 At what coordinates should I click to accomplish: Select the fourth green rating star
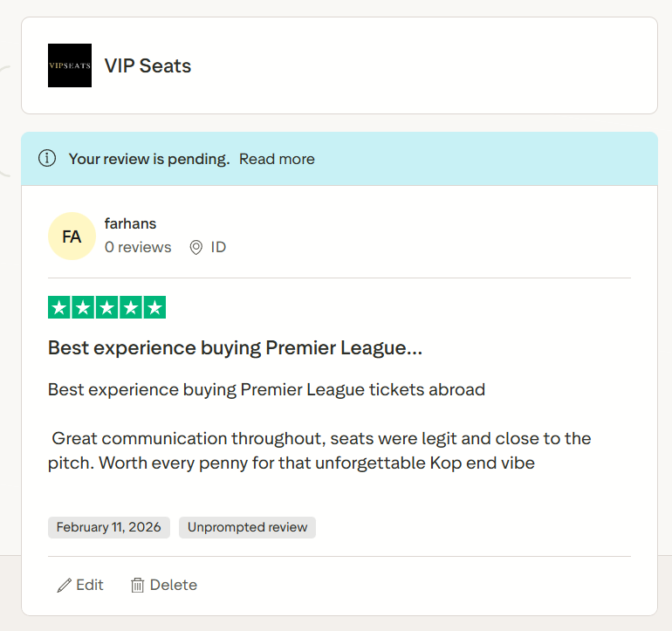pyautogui.click(x=131, y=307)
